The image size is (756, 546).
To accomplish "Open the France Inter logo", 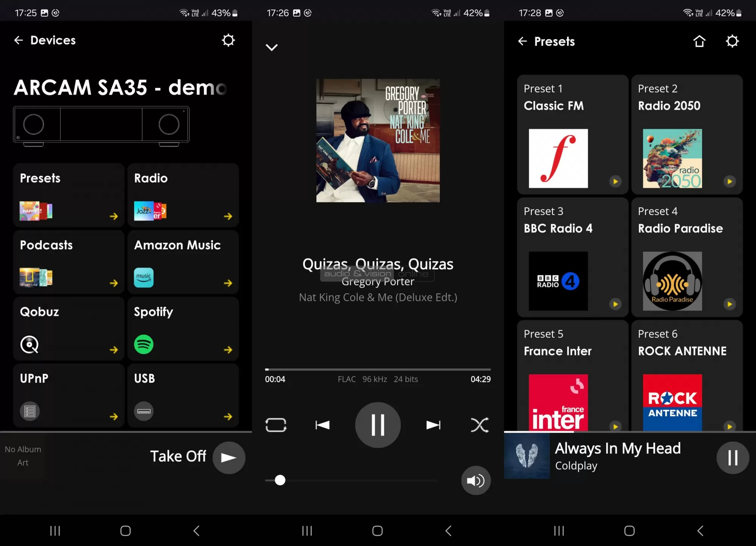I will 558,403.
